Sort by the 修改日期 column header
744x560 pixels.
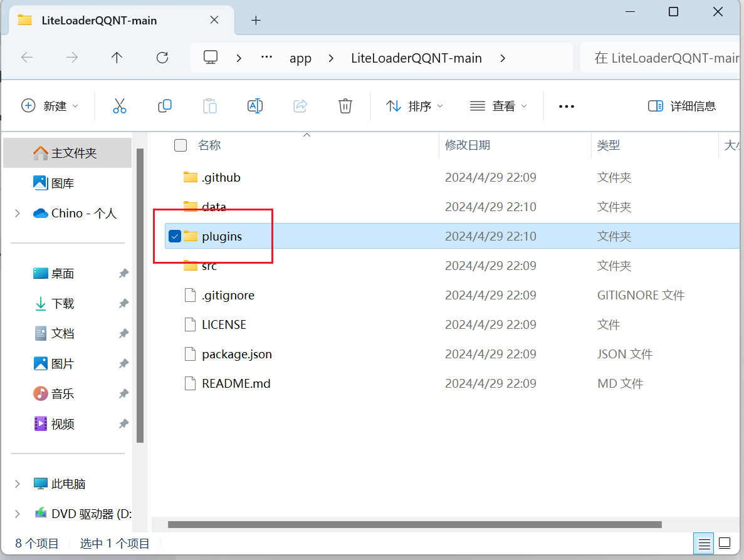point(468,145)
